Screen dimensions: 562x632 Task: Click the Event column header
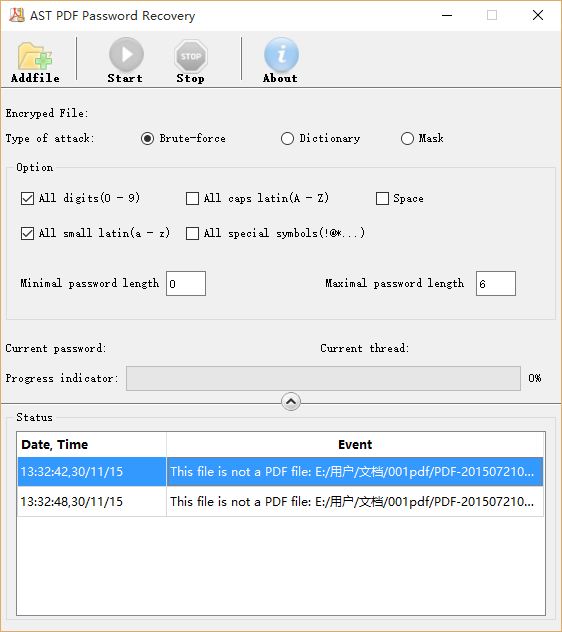click(x=355, y=445)
